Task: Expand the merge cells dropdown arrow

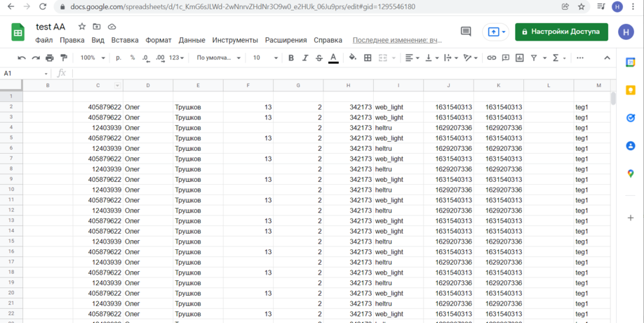Action: [x=394, y=58]
